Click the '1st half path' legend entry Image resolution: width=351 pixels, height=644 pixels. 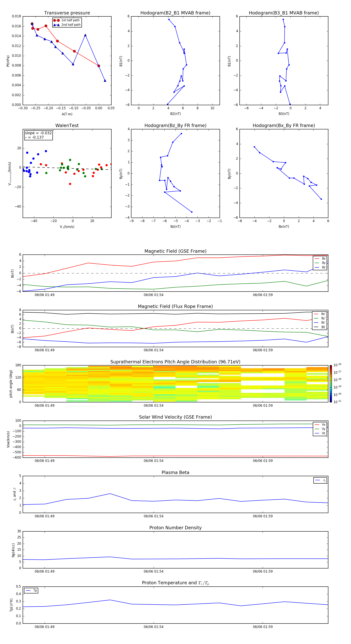tap(67, 20)
